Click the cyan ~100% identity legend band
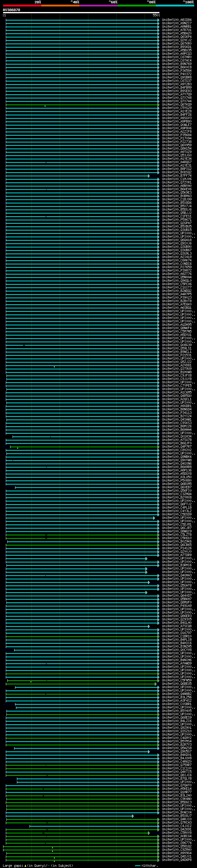This screenshot has height=868, width=197. pyautogui.click(x=175, y=6)
